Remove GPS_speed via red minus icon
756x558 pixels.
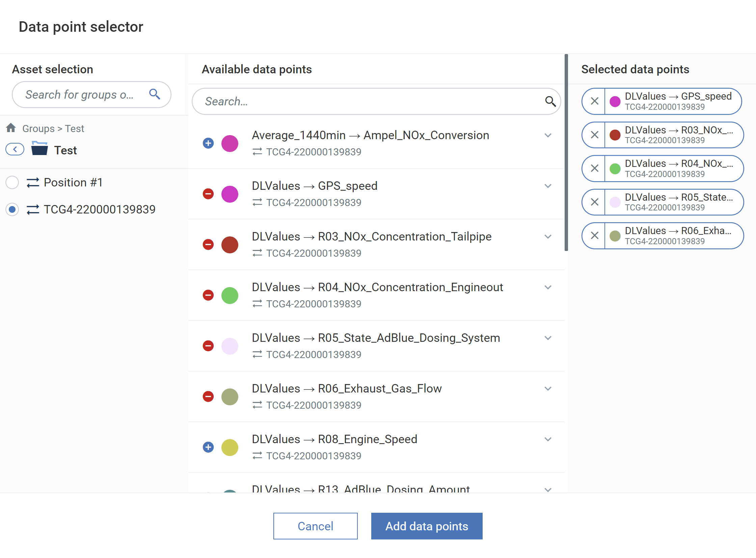[x=208, y=194]
